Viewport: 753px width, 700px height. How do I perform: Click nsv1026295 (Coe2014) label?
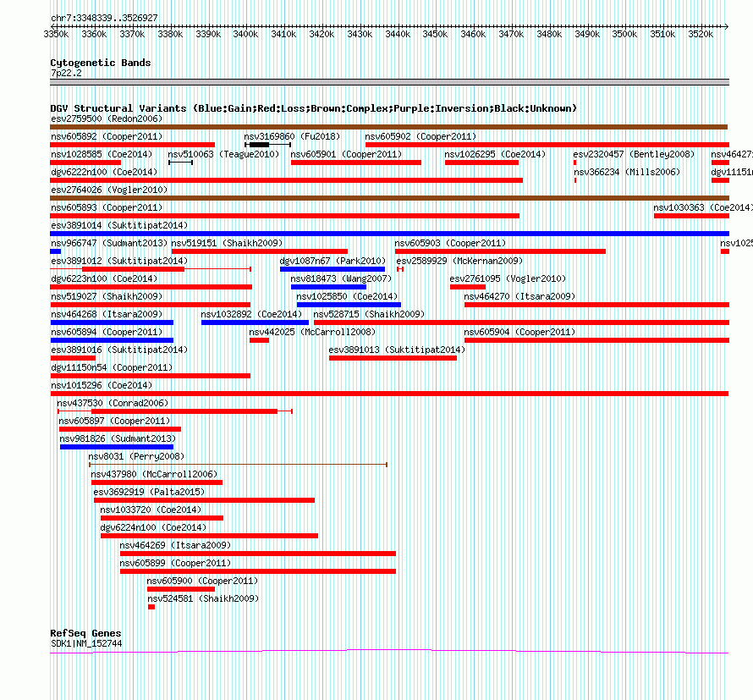click(495, 154)
